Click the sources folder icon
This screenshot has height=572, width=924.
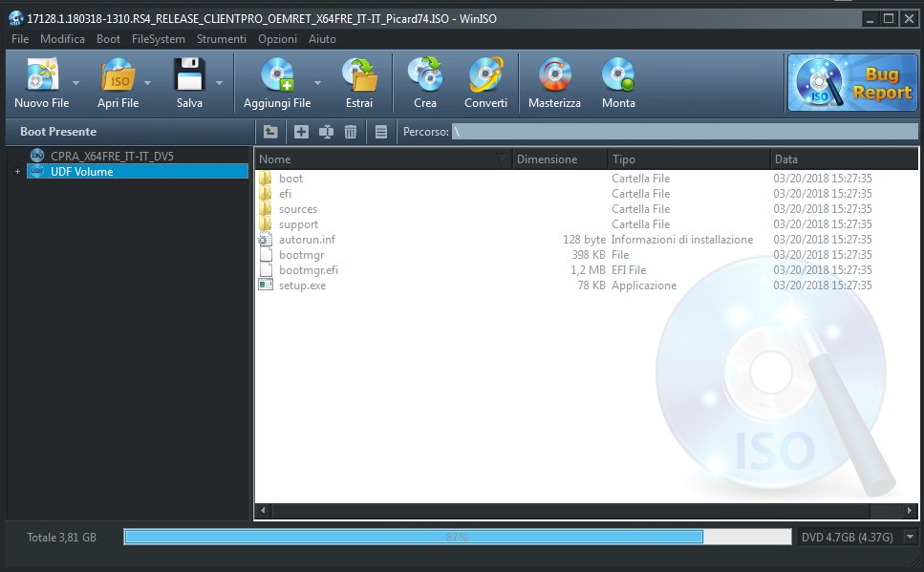pos(266,208)
